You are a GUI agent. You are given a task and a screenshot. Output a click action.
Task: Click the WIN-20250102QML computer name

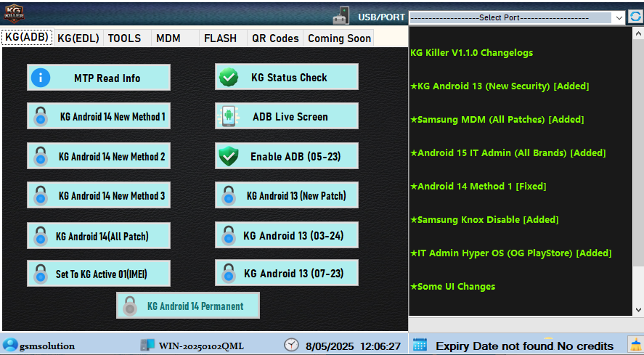(x=201, y=346)
